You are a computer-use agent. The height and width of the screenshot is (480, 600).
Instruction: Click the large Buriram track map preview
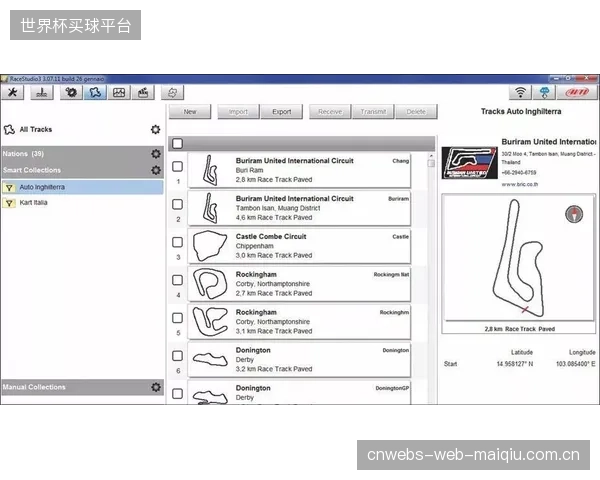(x=518, y=258)
